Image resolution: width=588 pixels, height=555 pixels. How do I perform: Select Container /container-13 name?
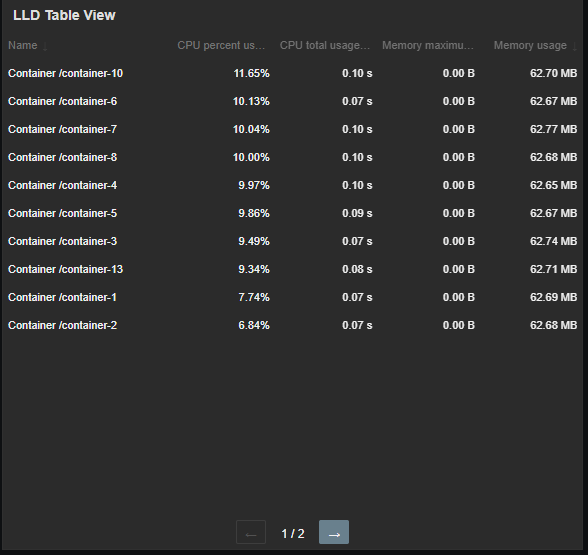[x=65, y=269]
